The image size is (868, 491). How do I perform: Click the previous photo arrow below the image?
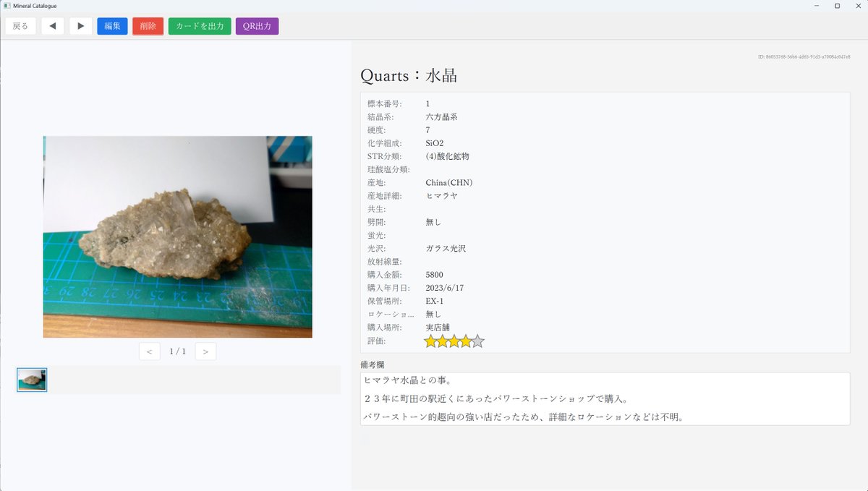149,351
